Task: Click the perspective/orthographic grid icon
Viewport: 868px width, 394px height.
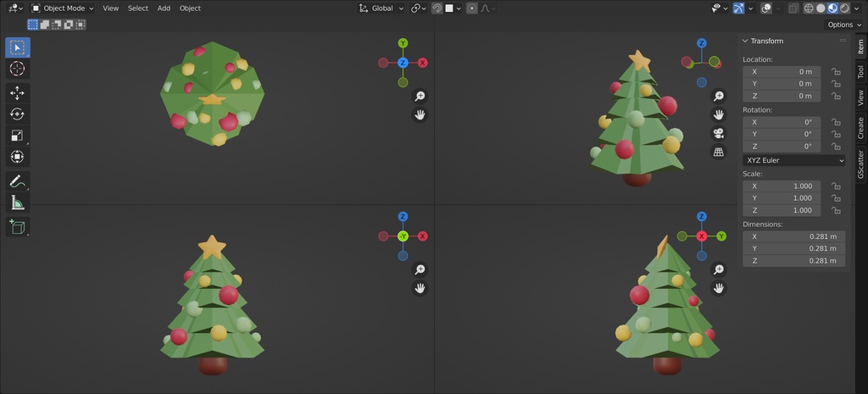Action: coord(719,152)
